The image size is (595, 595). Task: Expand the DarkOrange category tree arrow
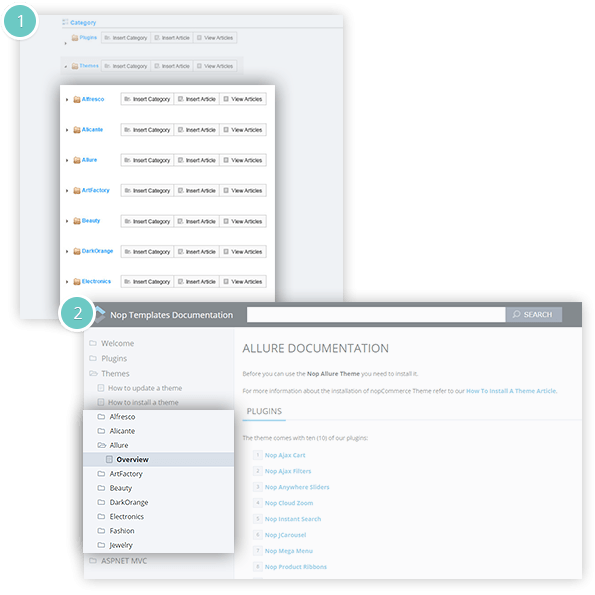67,252
